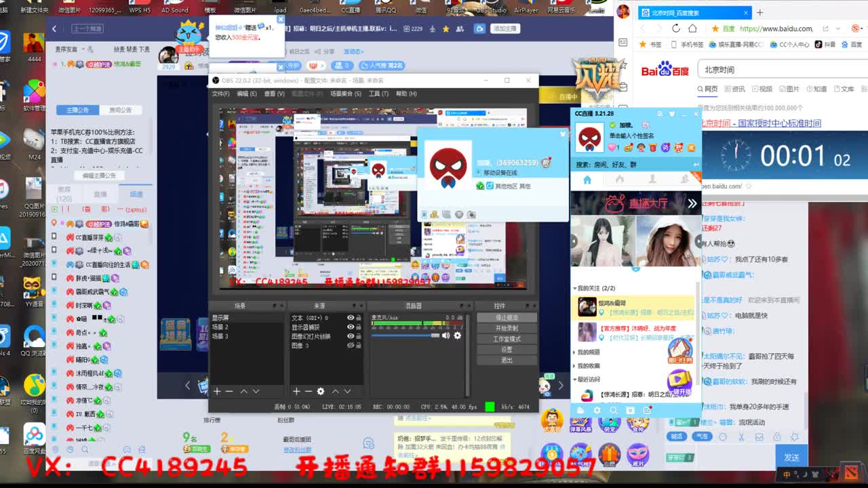868x488 pixels.
Task: Add a new scene in OBS scenes panel
Action: tap(217, 391)
